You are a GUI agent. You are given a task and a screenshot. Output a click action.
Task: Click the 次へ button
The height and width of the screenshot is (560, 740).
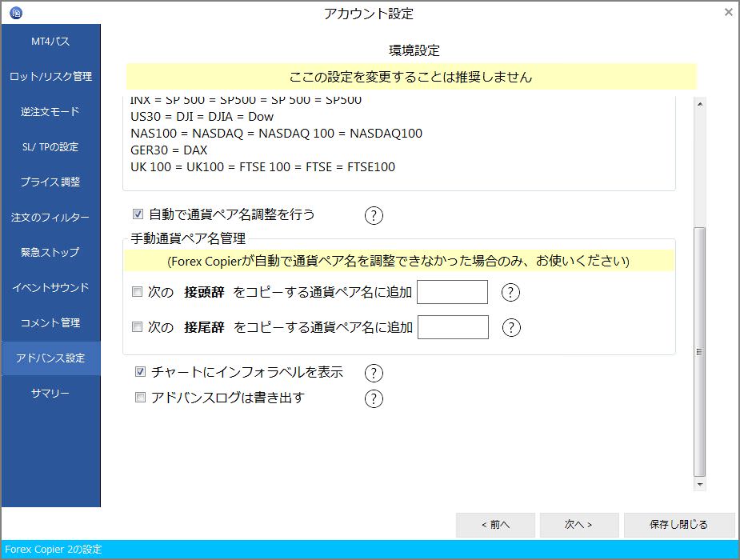pyautogui.click(x=579, y=524)
